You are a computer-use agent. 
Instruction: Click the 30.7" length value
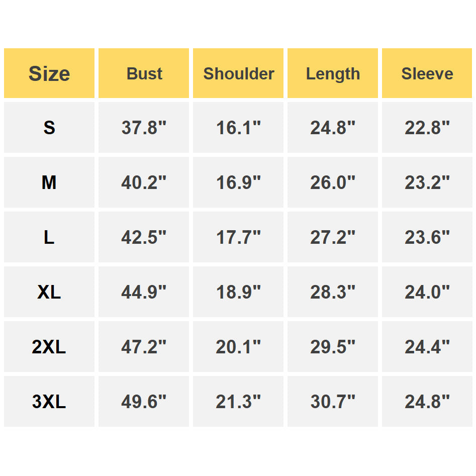point(333,401)
